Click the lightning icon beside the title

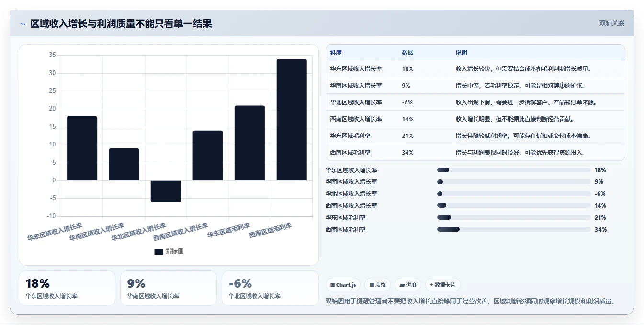coord(23,24)
